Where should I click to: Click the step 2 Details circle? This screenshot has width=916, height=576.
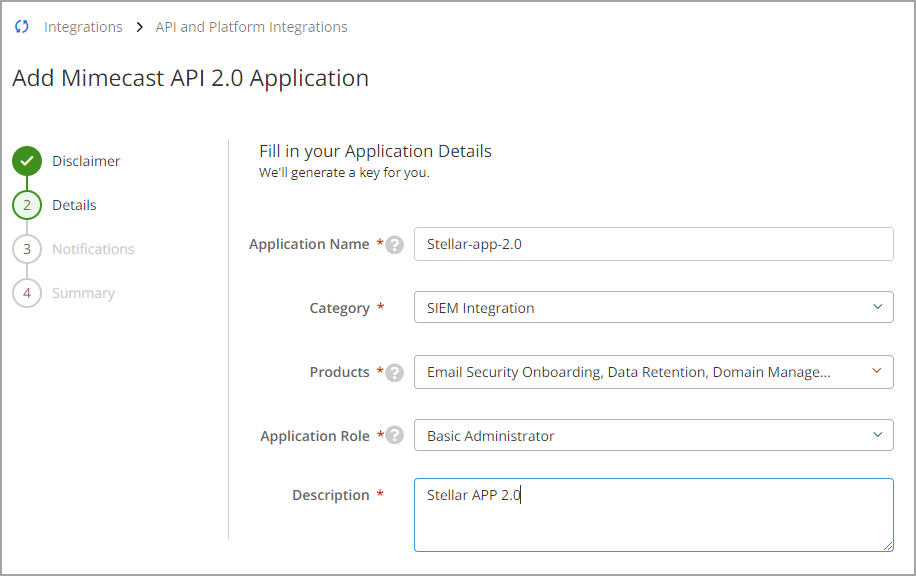27,205
